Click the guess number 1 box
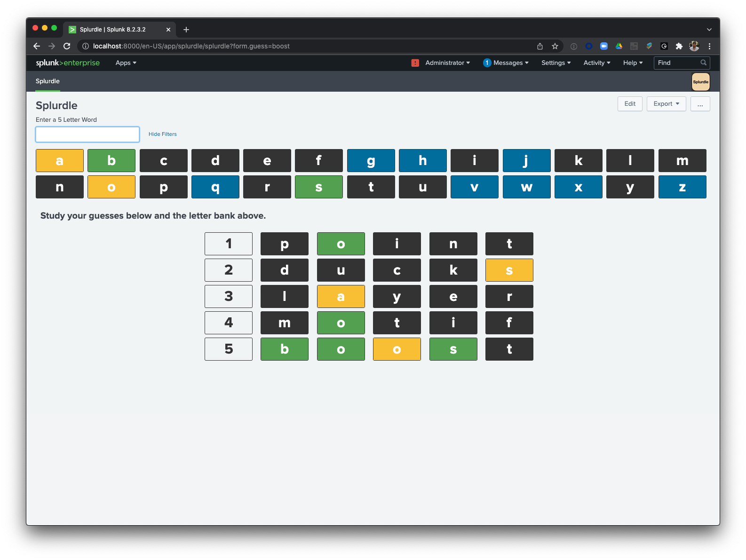746x560 pixels. (x=229, y=244)
